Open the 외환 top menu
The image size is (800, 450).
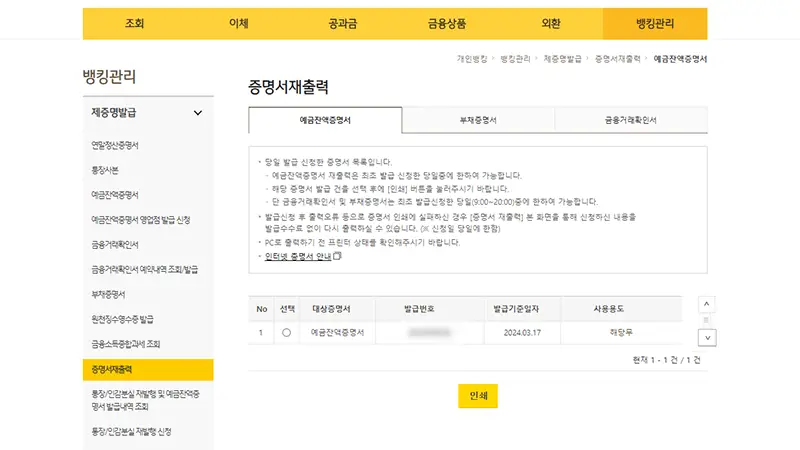[551, 23]
